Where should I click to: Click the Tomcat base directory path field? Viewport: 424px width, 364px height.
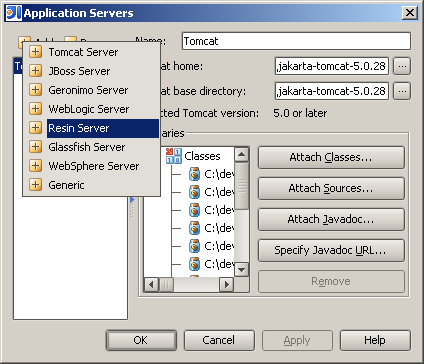tap(332, 91)
